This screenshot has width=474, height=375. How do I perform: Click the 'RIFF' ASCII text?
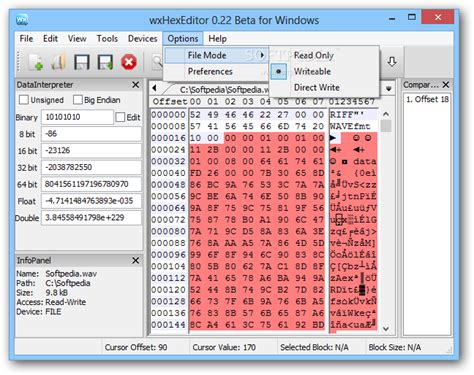pos(342,115)
